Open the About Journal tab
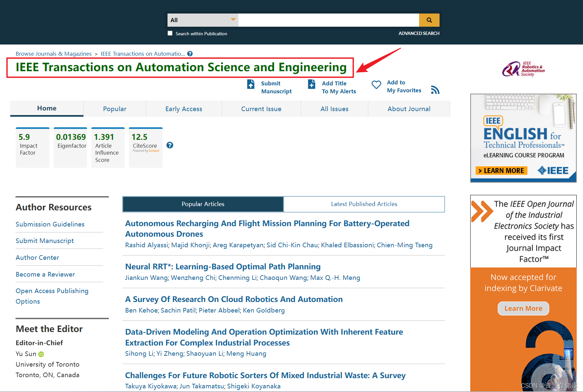The height and width of the screenshot is (392, 583). click(x=409, y=109)
